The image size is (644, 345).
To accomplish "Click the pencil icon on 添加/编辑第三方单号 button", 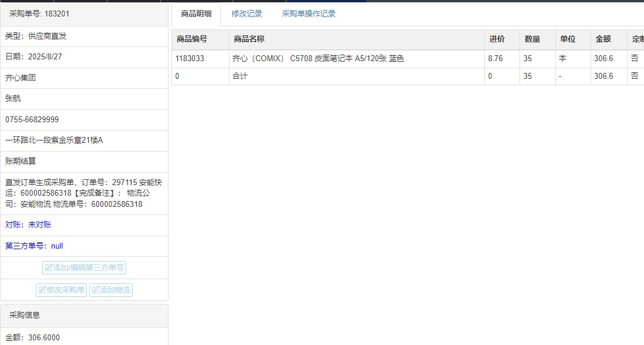I will [49, 267].
